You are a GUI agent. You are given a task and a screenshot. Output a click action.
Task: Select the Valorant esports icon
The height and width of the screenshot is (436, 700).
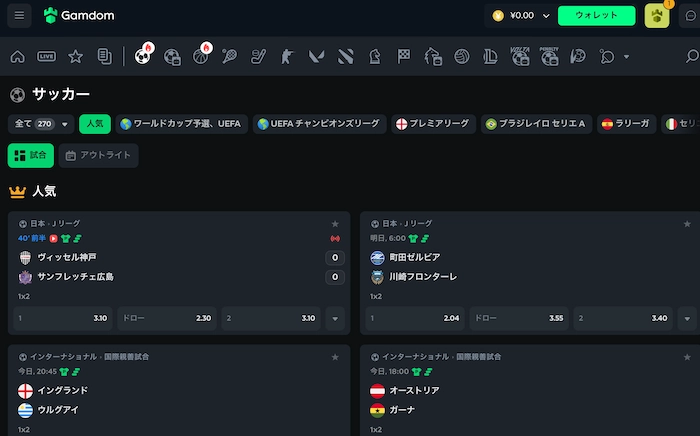pos(317,57)
